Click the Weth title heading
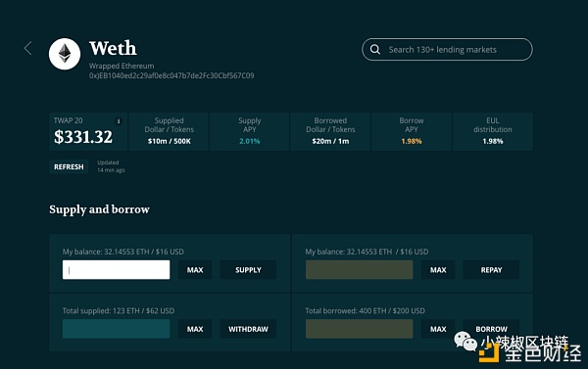 pos(113,48)
